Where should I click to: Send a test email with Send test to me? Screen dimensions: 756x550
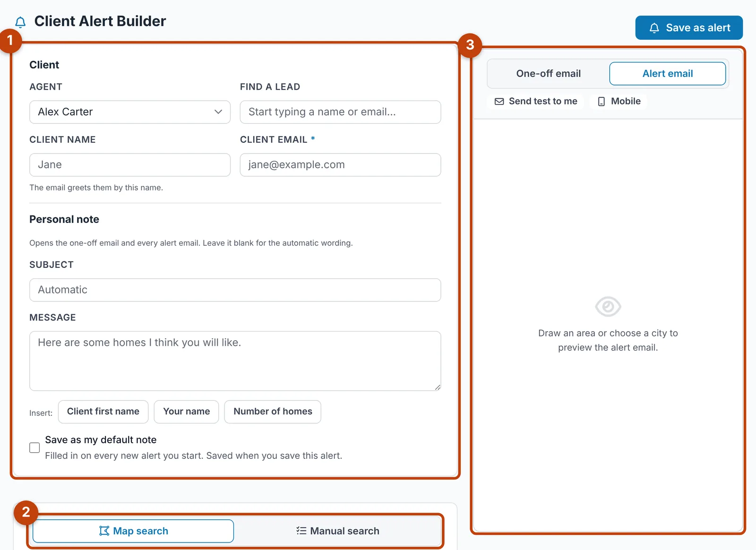coord(536,101)
